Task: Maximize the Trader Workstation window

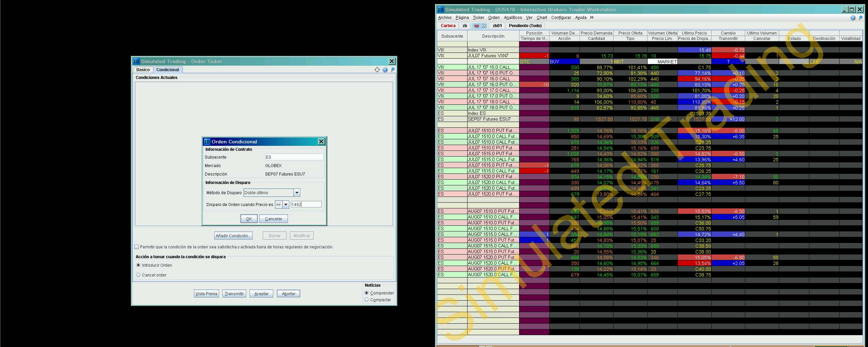Action: [x=852, y=9]
